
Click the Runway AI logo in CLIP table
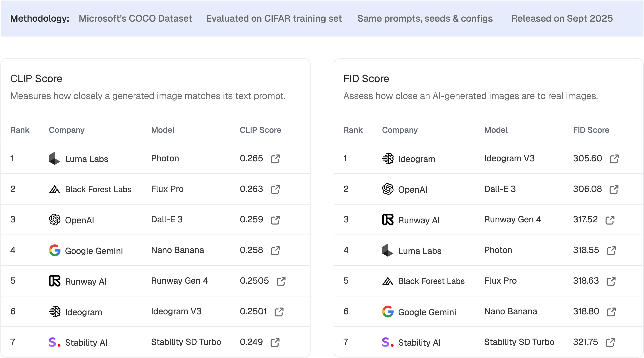pyautogui.click(x=54, y=281)
